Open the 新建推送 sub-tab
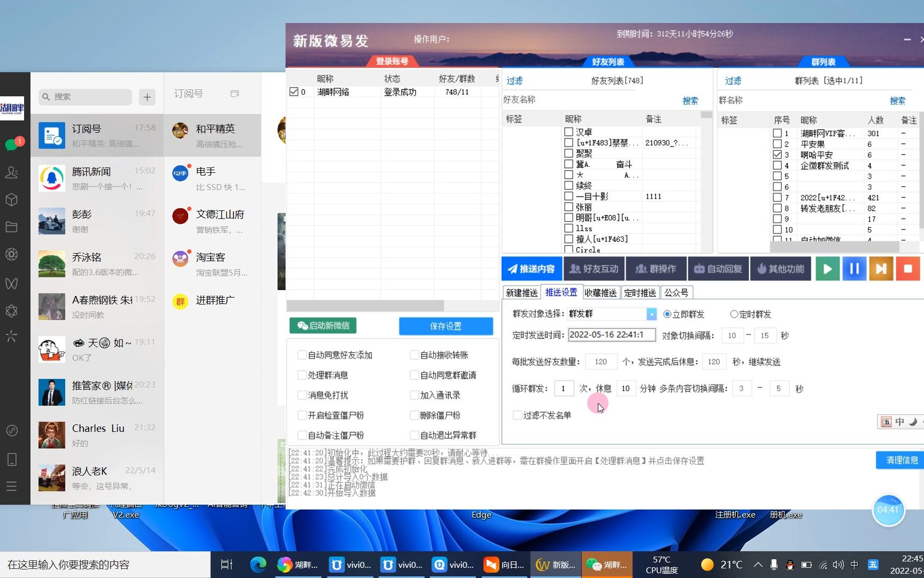 point(521,293)
